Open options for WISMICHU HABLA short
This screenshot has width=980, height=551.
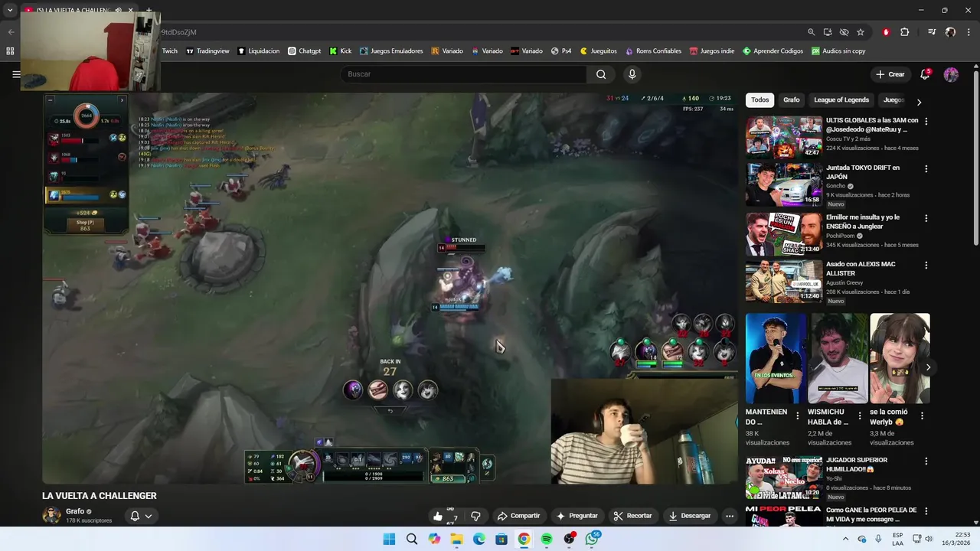pos(859,416)
